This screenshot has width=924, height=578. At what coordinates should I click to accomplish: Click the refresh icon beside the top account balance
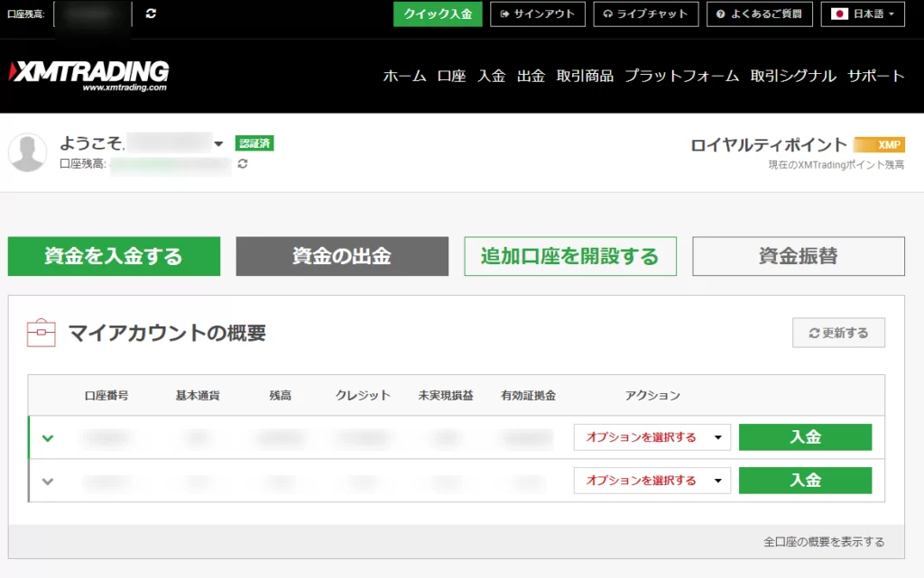click(x=151, y=14)
